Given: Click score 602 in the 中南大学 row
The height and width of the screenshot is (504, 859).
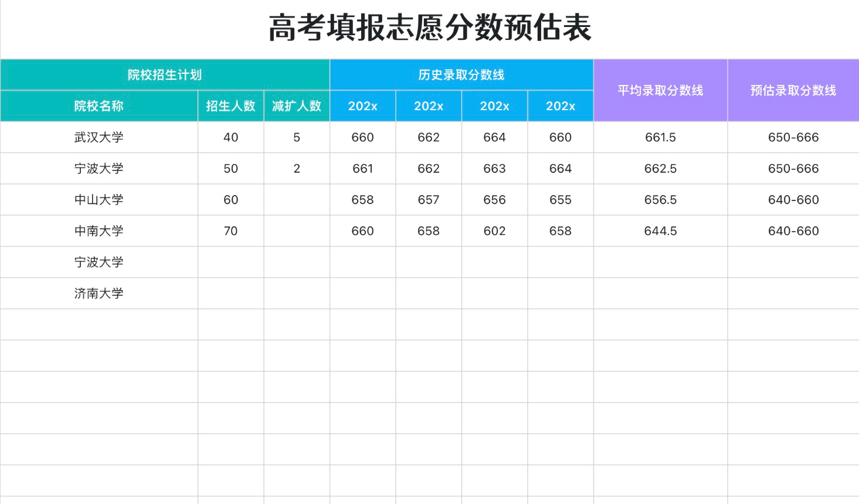Looking at the screenshot, I should (495, 231).
